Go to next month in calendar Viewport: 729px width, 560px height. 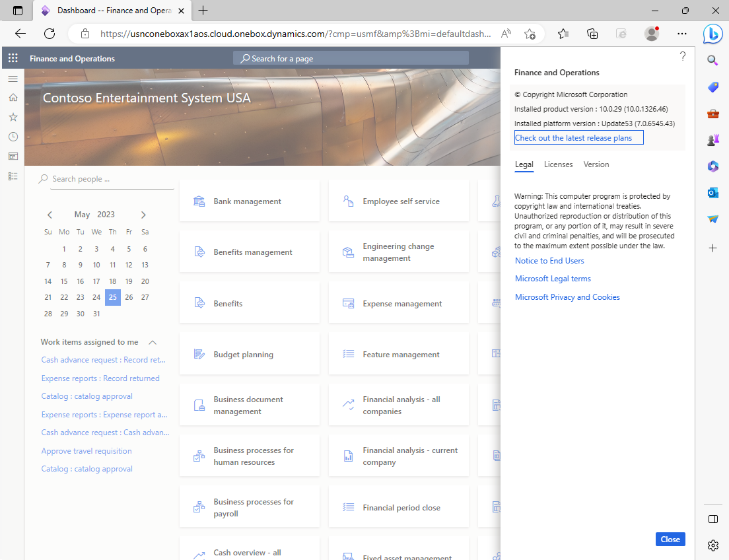pos(143,214)
